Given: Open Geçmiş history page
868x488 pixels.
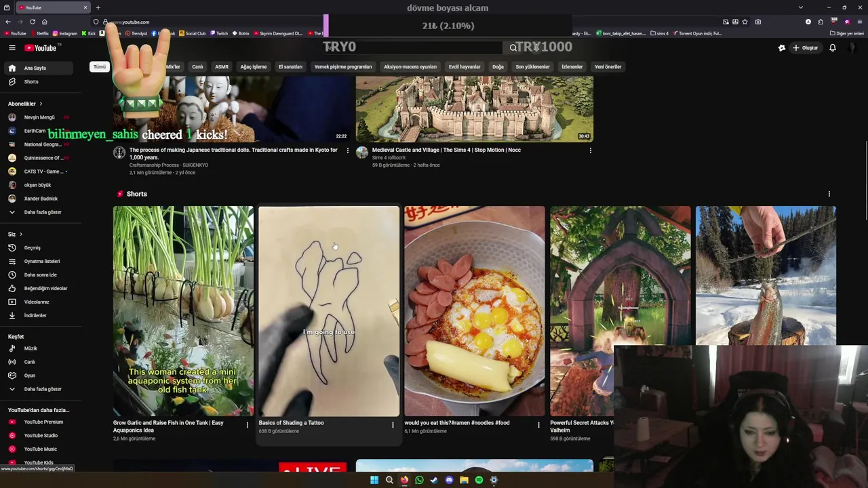Looking at the screenshot, I should [x=38, y=247].
